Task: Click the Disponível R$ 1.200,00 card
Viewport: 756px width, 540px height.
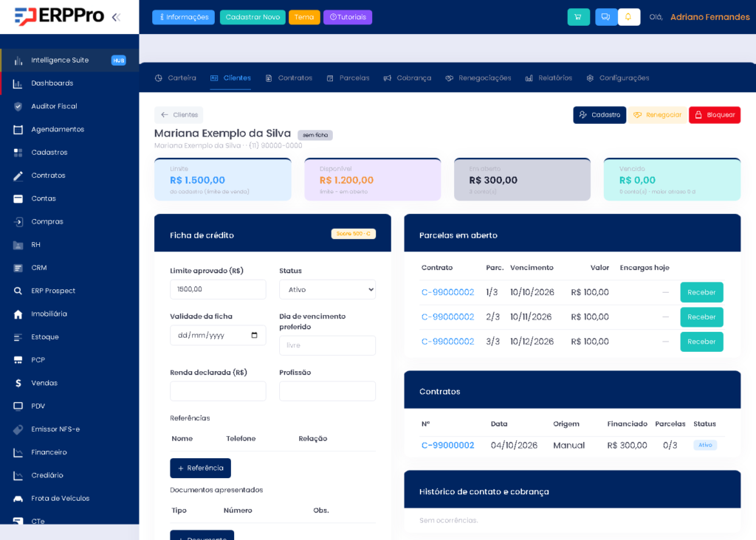Action: [x=373, y=179]
